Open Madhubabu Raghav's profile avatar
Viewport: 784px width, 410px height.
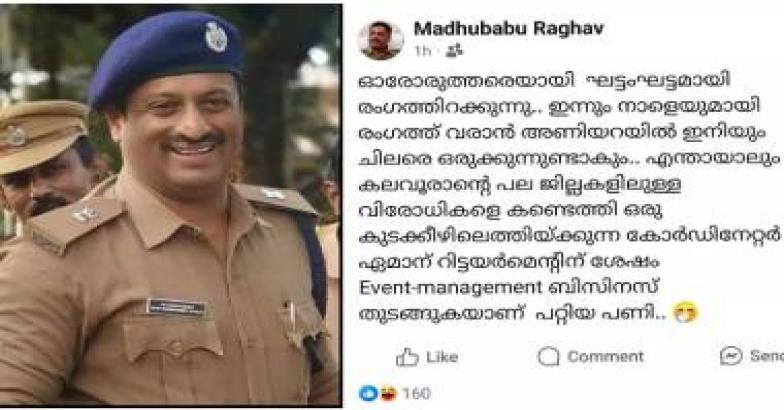tap(381, 40)
